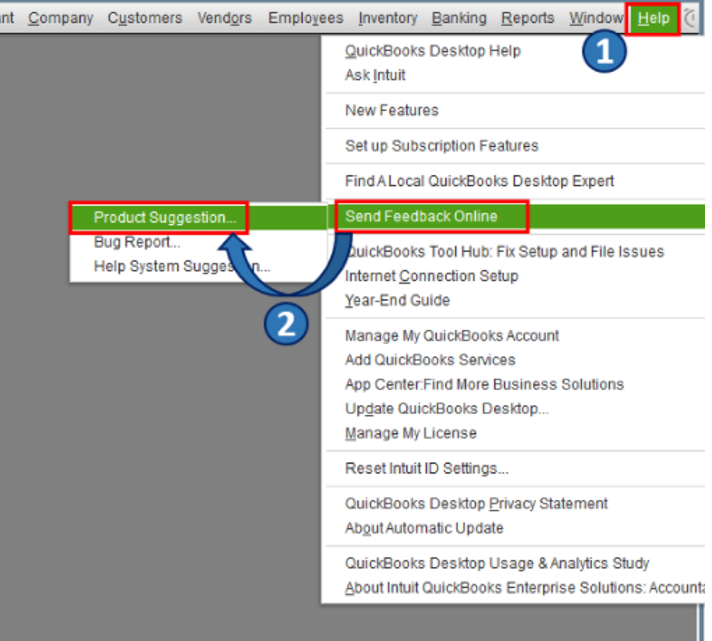Open the Inventory menu
Image resolution: width=712 pixels, height=641 pixels.
pyautogui.click(x=388, y=18)
